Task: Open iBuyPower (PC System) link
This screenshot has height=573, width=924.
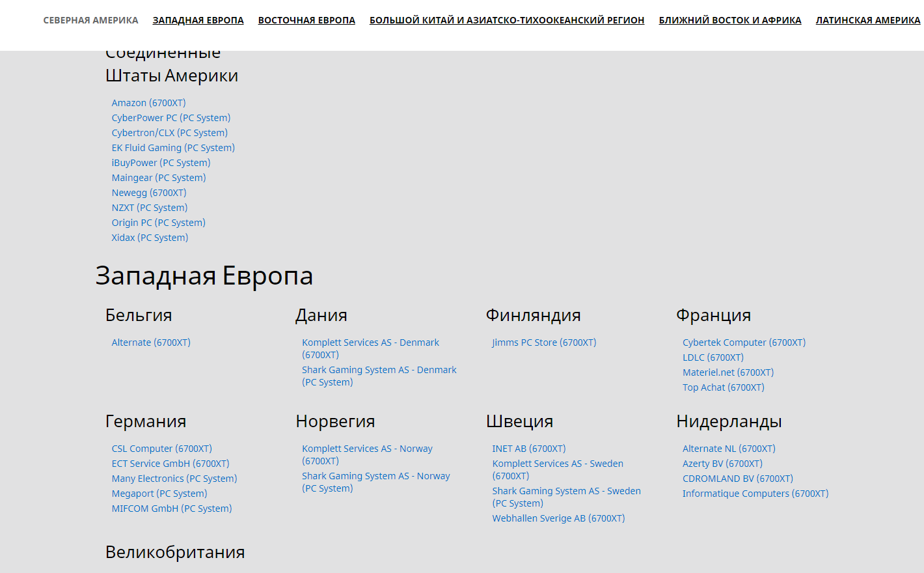Action: click(x=161, y=163)
